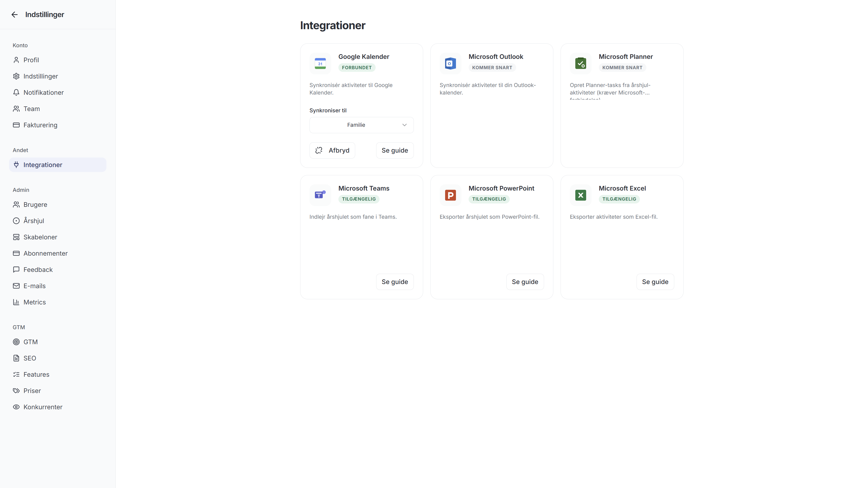Click the Årshjul circle icon
The image size is (868, 488).
pyautogui.click(x=16, y=221)
